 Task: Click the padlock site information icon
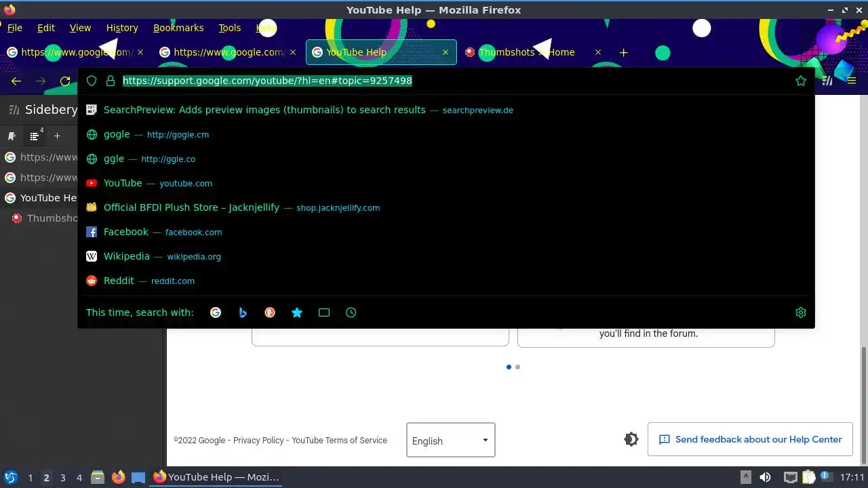[111, 81]
